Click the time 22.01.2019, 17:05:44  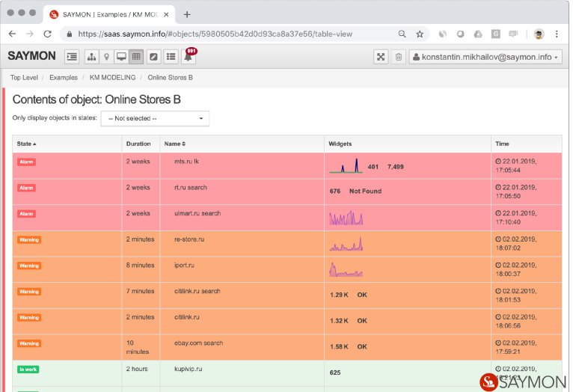(516, 166)
